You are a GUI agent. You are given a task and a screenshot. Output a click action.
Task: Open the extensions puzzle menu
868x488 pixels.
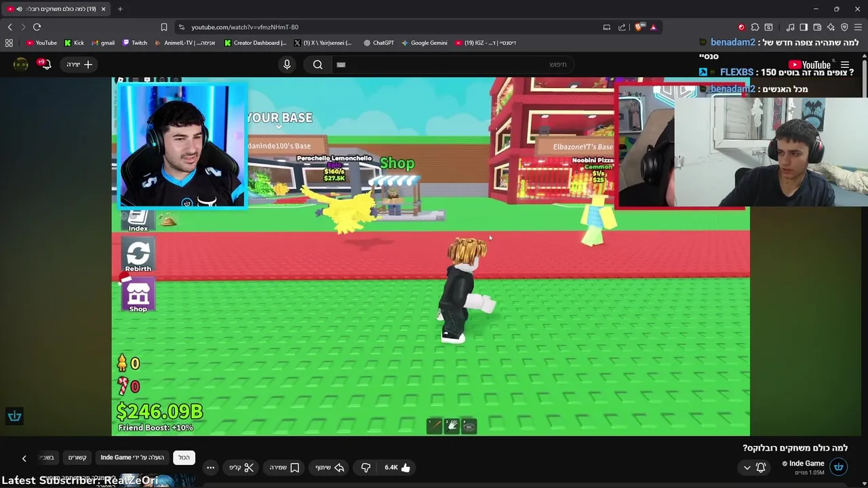click(x=755, y=27)
